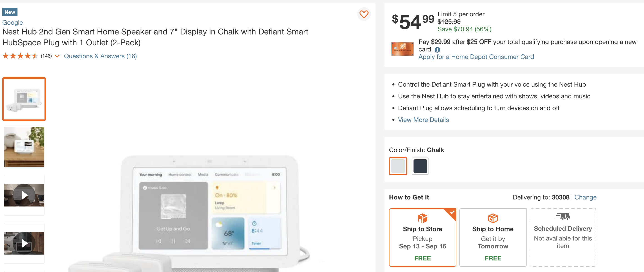
Task: Add product to favorites with heart icon
Action: [364, 14]
